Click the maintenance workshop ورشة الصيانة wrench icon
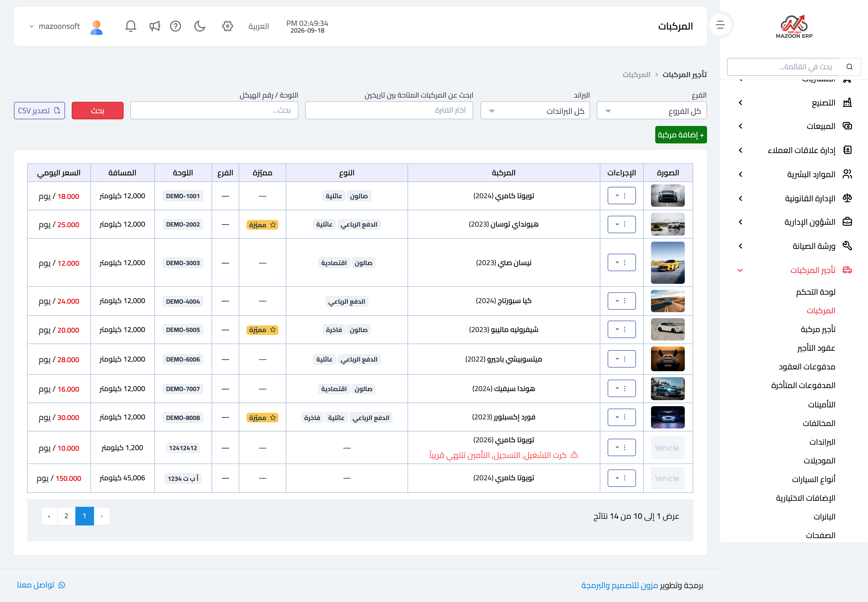This screenshot has height=602, width=868. 847,246
